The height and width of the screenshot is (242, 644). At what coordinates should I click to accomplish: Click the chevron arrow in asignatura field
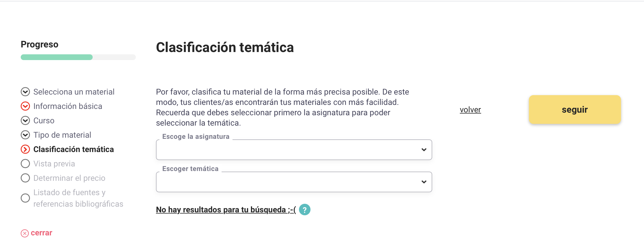pos(424,150)
